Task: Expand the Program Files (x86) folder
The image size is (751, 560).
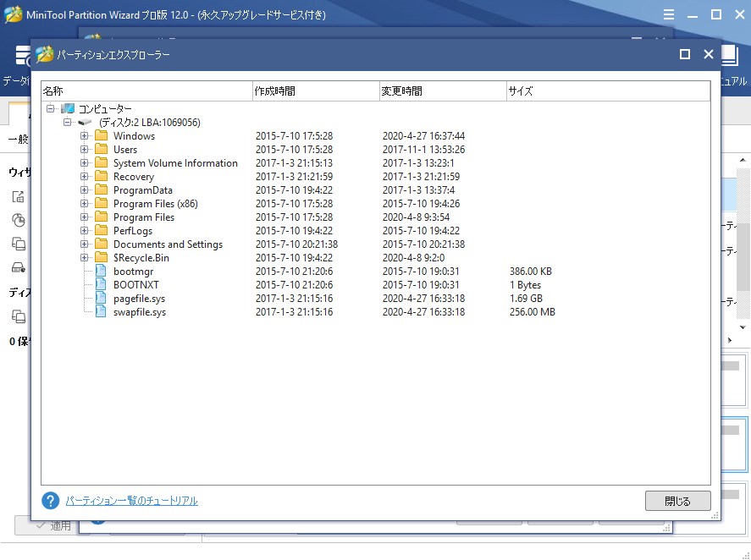Action: pyautogui.click(x=84, y=204)
